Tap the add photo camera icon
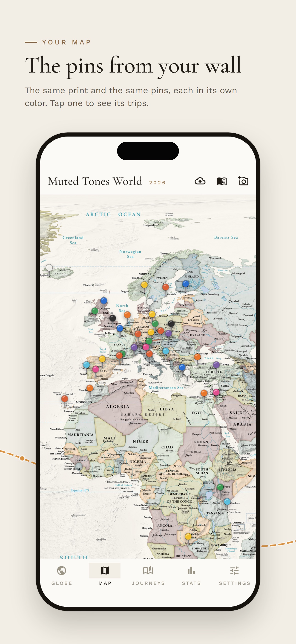This screenshot has width=296, height=644. coord(243,181)
